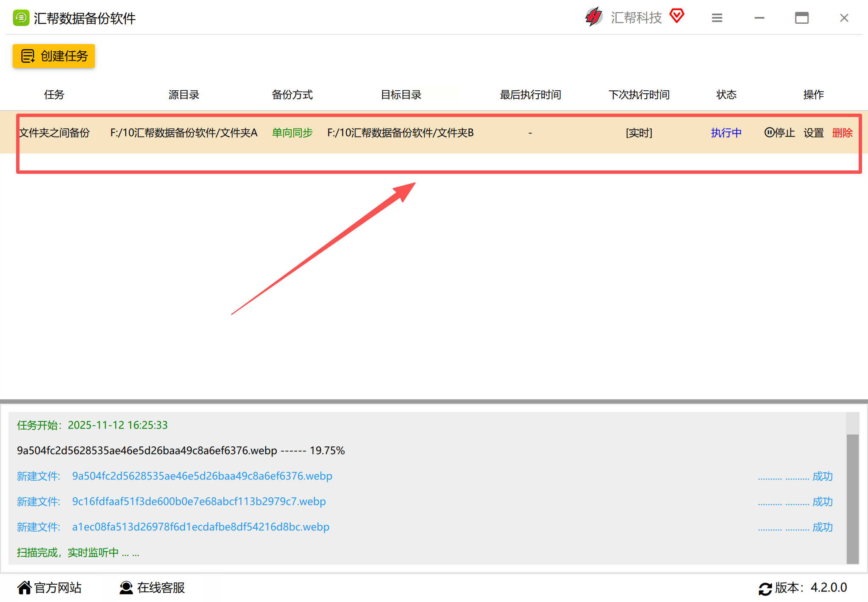Click the 执行中 status text
Image resolution: width=868 pixels, height=602 pixels.
(726, 133)
